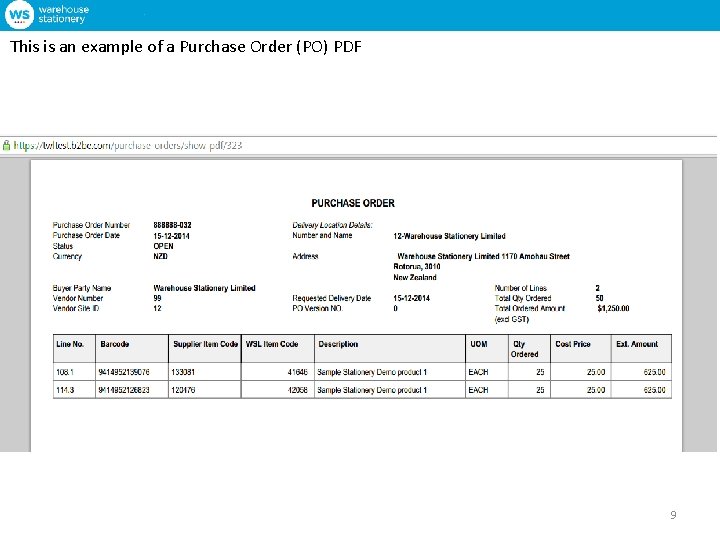
Task: Select the OPEN status value
Action: pos(163,246)
